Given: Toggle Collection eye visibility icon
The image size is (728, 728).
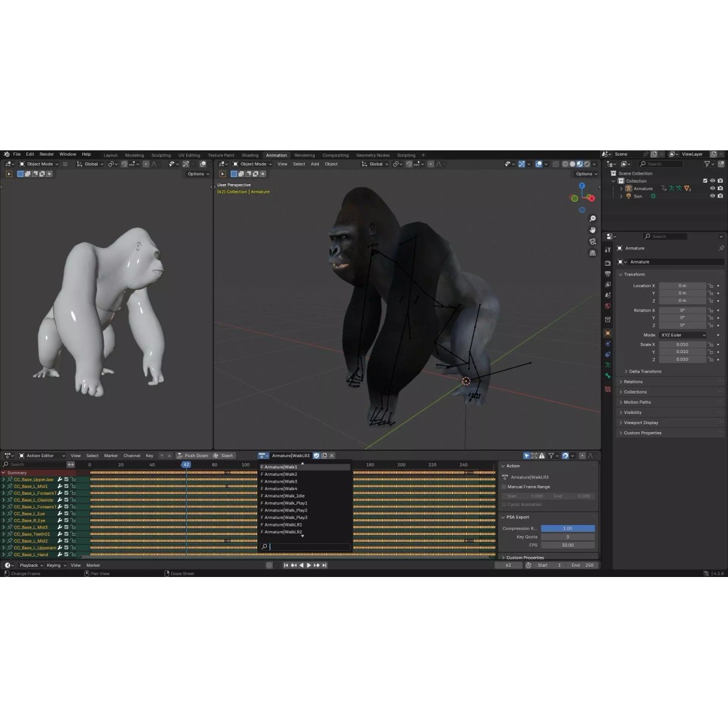Looking at the screenshot, I should tap(712, 181).
